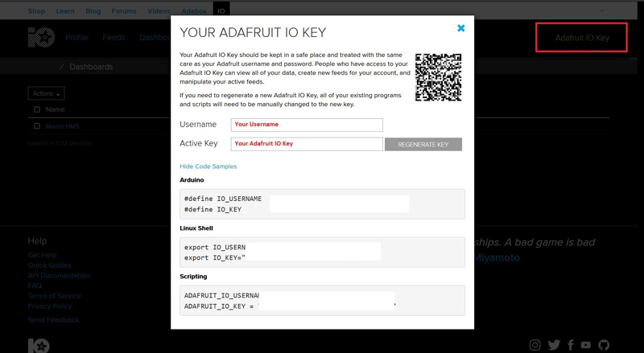The height and width of the screenshot is (353, 644).
Task: Focus the Username input field
Action: 306,125
